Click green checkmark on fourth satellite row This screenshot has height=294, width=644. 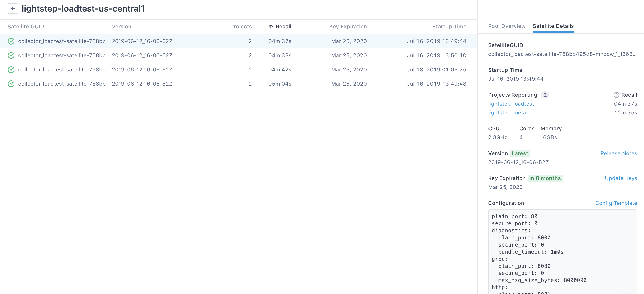coord(11,84)
